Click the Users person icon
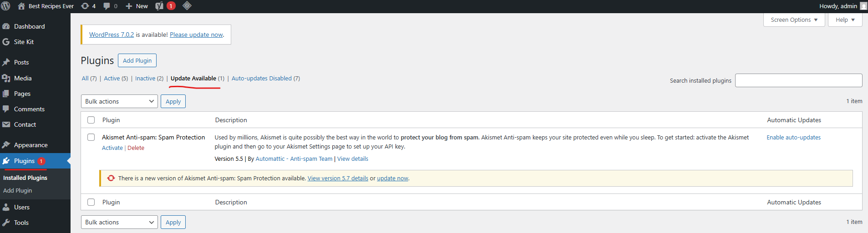Viewport: 868px width, 233px height. click(x=6, y=207)
